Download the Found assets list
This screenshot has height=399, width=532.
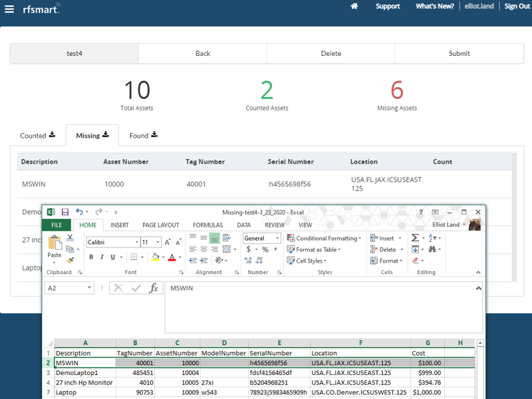click(x=154, y=135)
